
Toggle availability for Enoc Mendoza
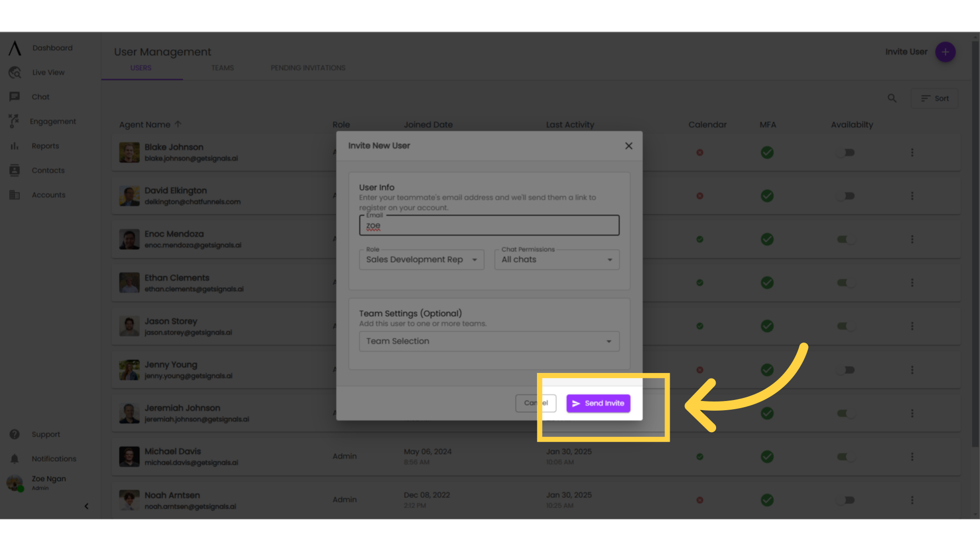click(846, 239)
